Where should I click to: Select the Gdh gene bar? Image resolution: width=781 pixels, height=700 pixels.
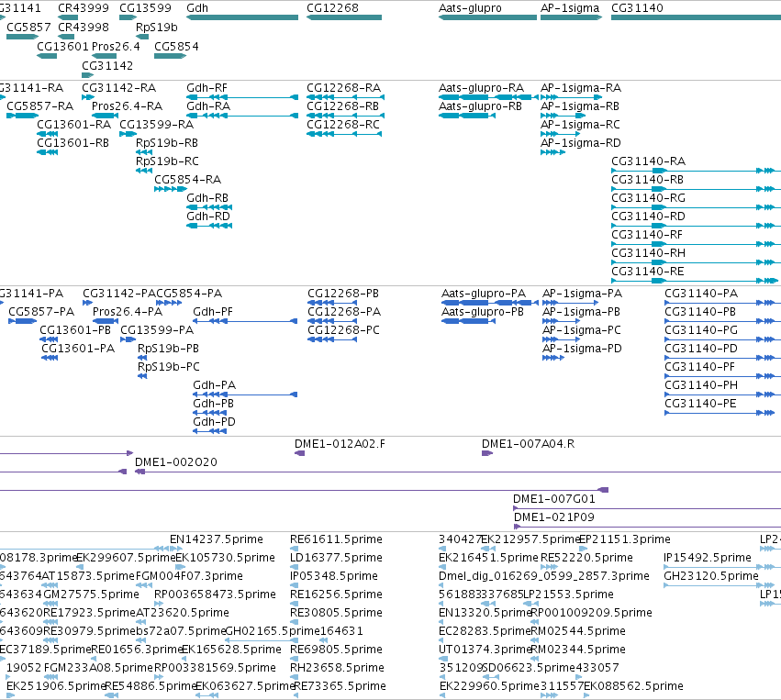242,17
